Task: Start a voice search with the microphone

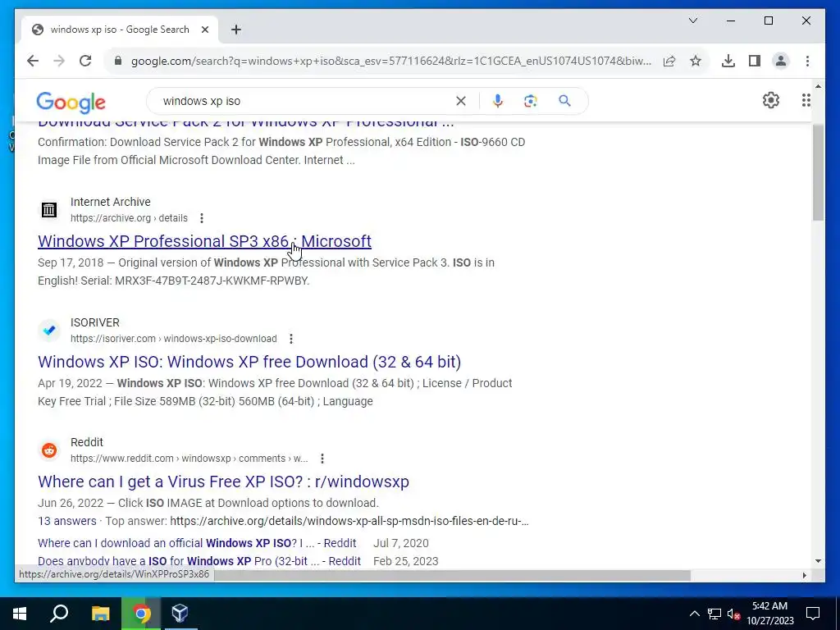Action: click(498, 101)
